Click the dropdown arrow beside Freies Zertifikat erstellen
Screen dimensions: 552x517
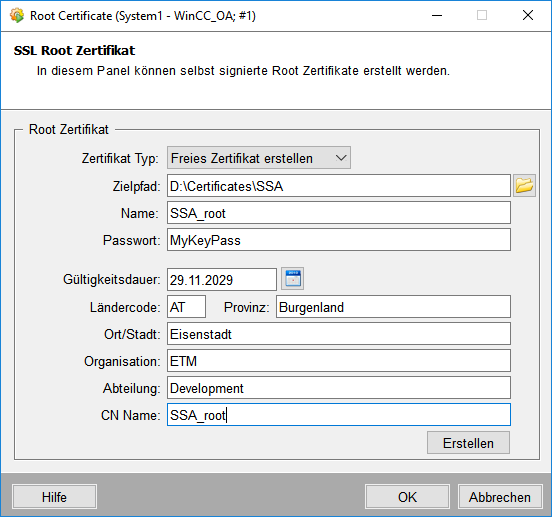pos(341,158)
